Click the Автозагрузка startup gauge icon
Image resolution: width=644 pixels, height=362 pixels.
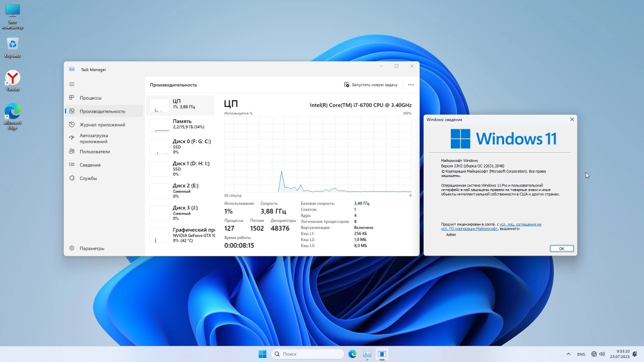72,138
